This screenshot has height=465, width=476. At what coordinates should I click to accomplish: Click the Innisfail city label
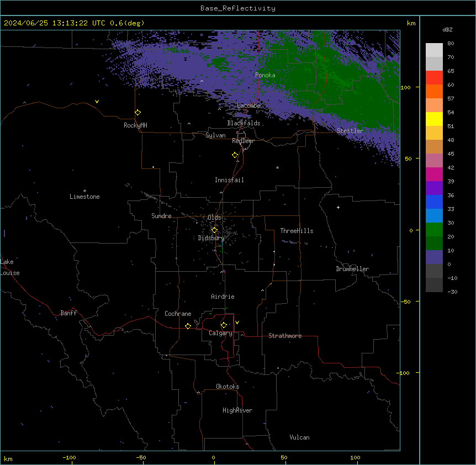[229, 180]
